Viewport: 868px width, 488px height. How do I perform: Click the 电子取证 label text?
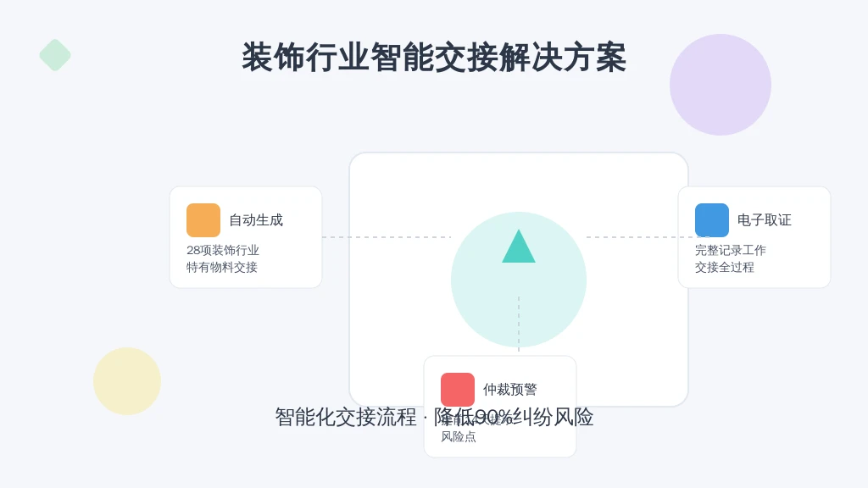click(765, 220)
